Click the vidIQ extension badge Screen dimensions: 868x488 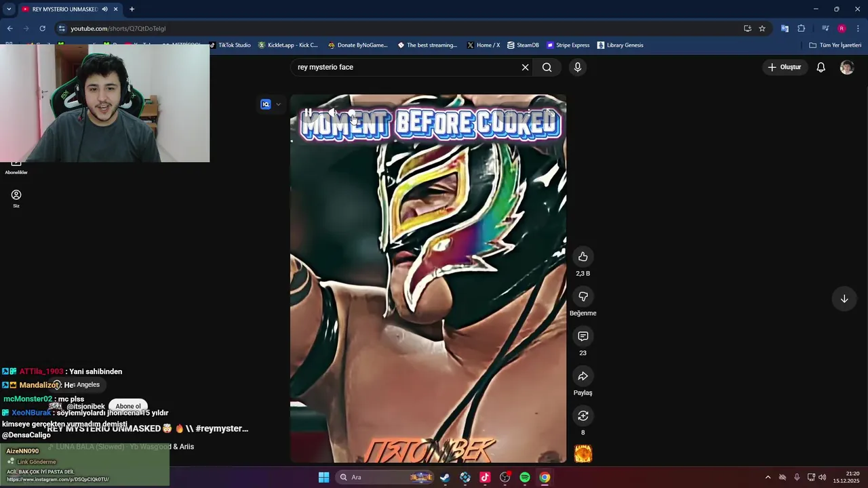pos(266,104)
